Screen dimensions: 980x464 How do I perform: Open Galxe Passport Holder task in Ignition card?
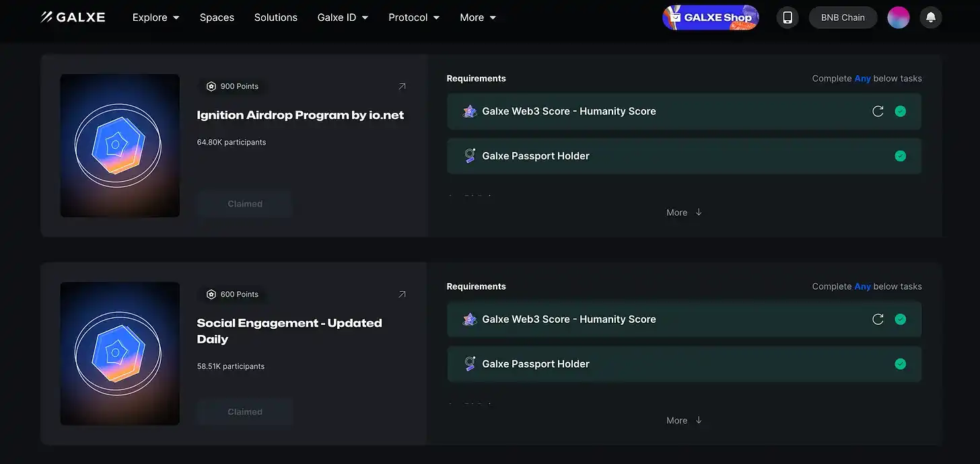(684, 156)
